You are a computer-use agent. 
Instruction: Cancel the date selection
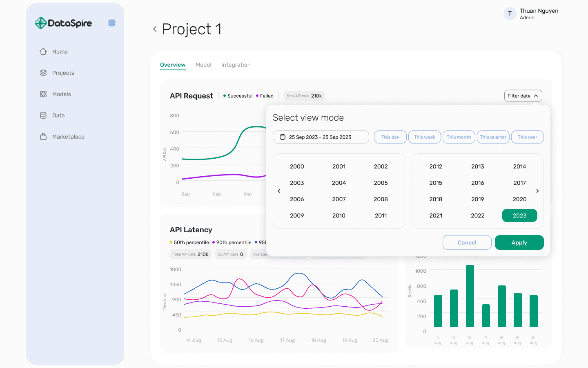467,242
